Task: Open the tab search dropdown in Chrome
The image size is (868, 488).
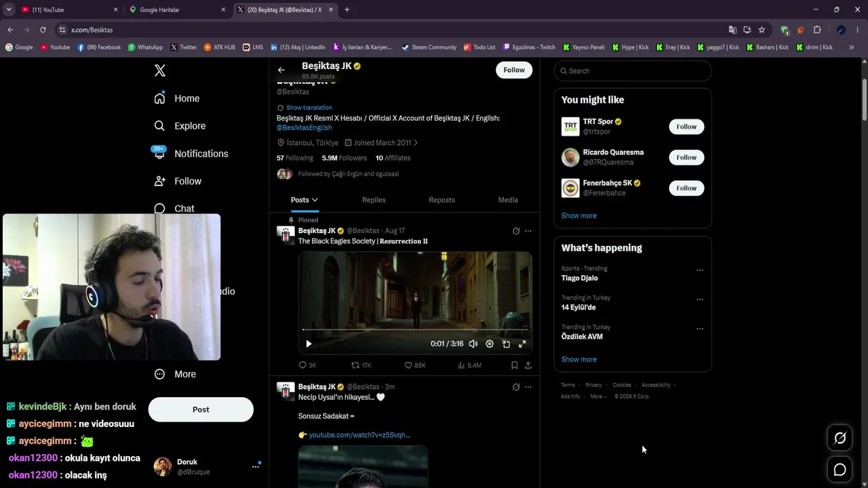Action: (x=9, y=9)
